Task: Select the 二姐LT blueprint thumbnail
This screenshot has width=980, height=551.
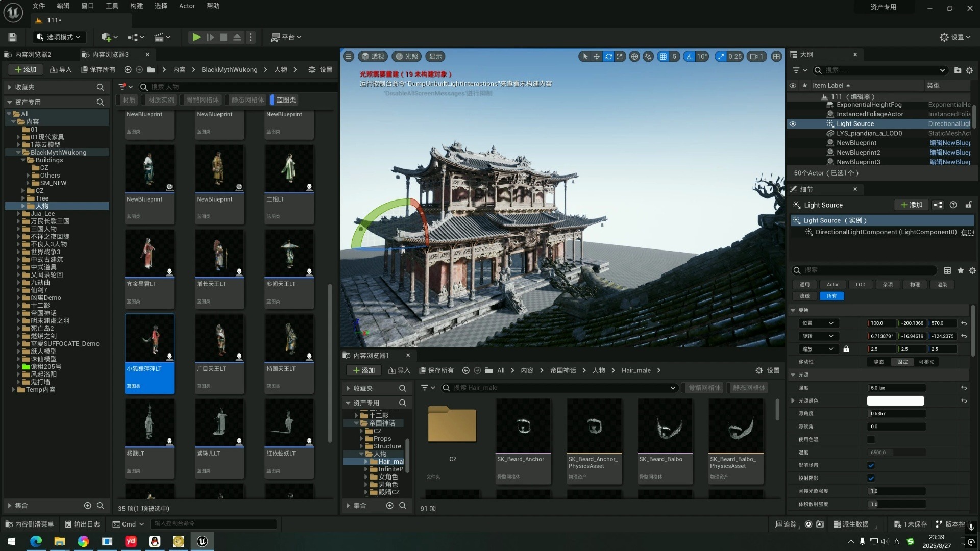Action: tap(289, 184)
